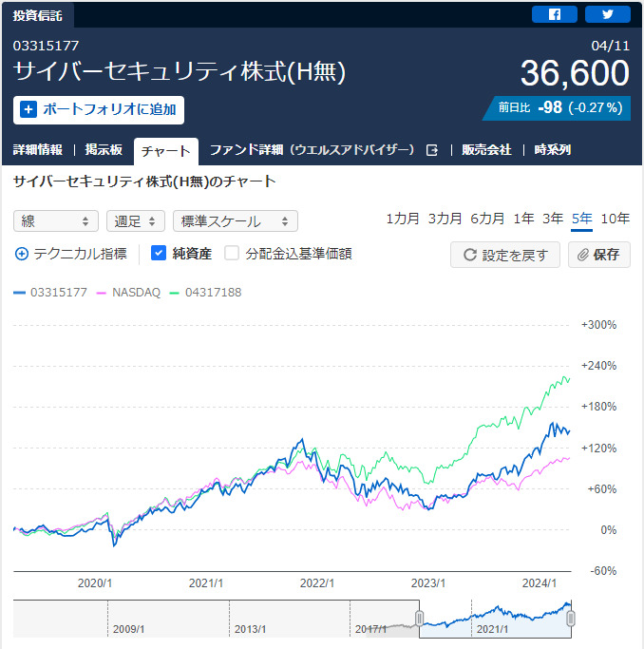644x649 pixels.
Task: Click the external link icon beside fund details
Action: 432,150
